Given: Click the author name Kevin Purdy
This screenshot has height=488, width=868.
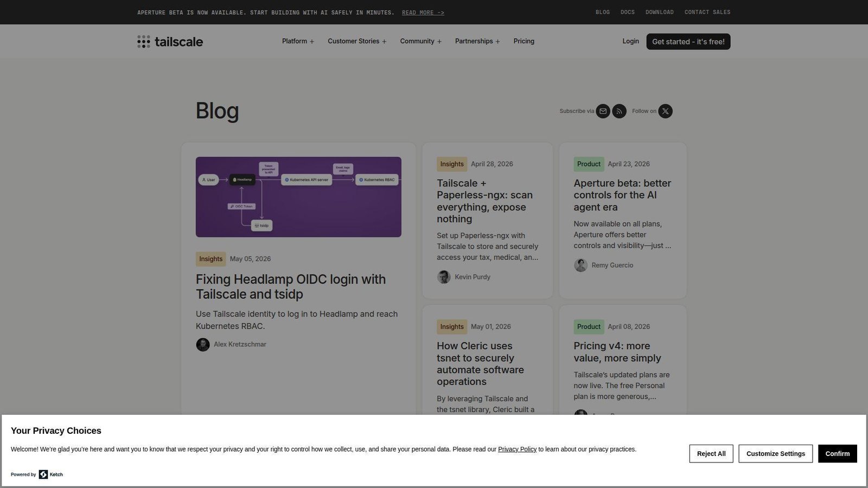Looking at the screenshot, I should tap(473, 277).
